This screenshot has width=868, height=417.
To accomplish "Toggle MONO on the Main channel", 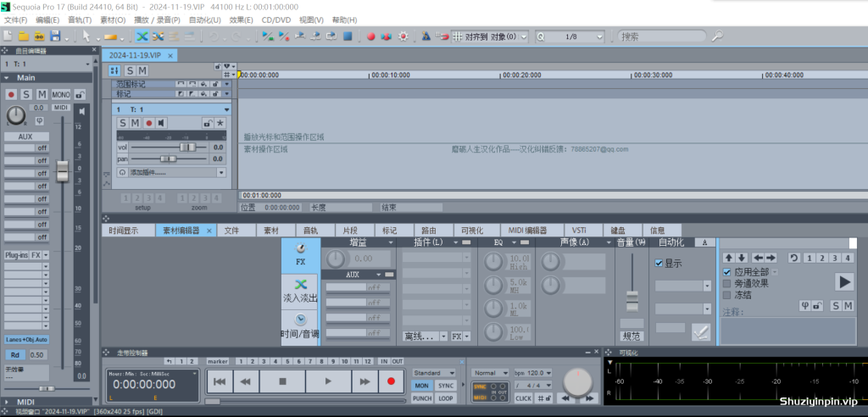I will pos(61,95).
